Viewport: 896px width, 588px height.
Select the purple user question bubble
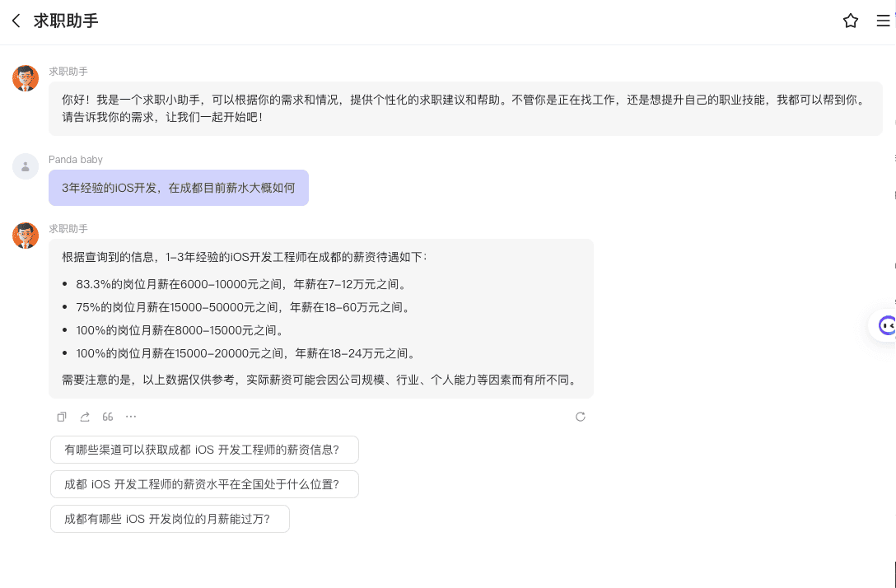click(178, 188)
